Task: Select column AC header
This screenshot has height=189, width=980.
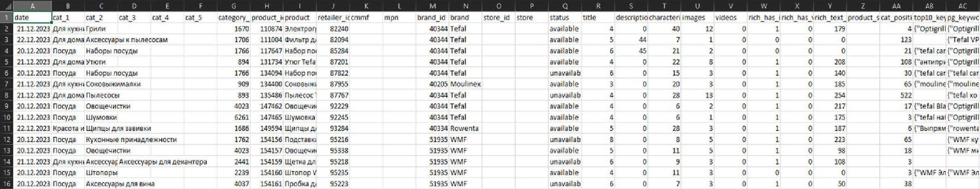Action: (x=962, y=6)
